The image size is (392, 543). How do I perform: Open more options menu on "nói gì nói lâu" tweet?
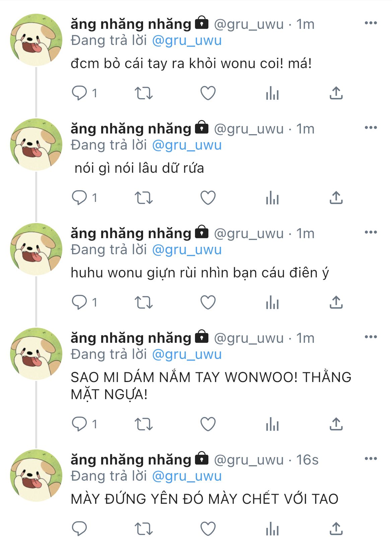[x=371, y=127]
